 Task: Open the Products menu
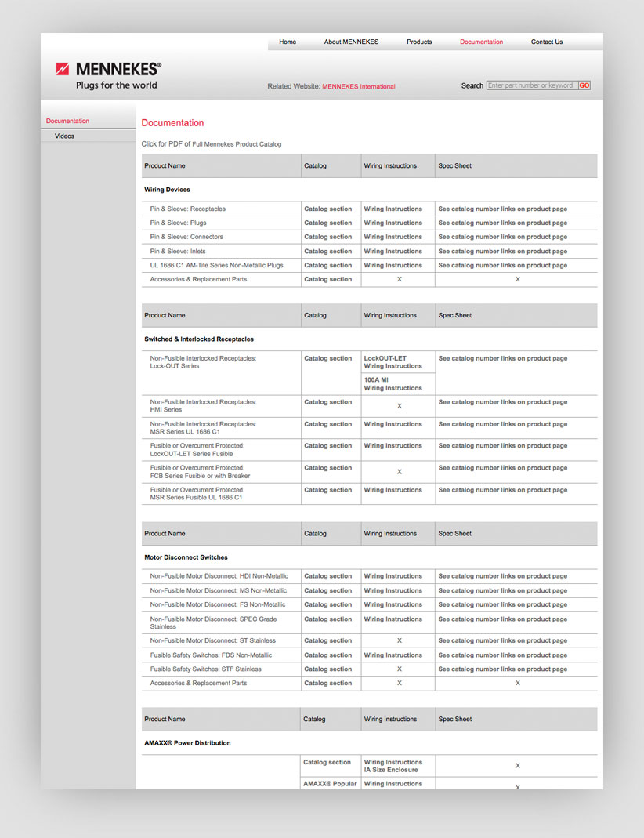(x=419, y=42)
